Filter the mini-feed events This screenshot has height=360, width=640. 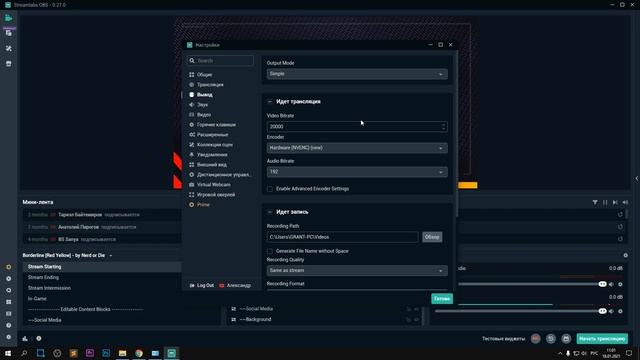[x=595, y=202]
